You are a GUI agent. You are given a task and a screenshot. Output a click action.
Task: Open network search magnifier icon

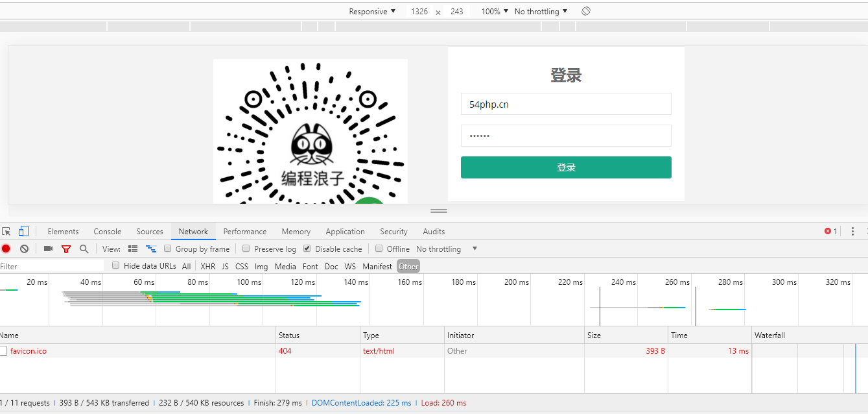pyautogui.click(x=84, y=249)
